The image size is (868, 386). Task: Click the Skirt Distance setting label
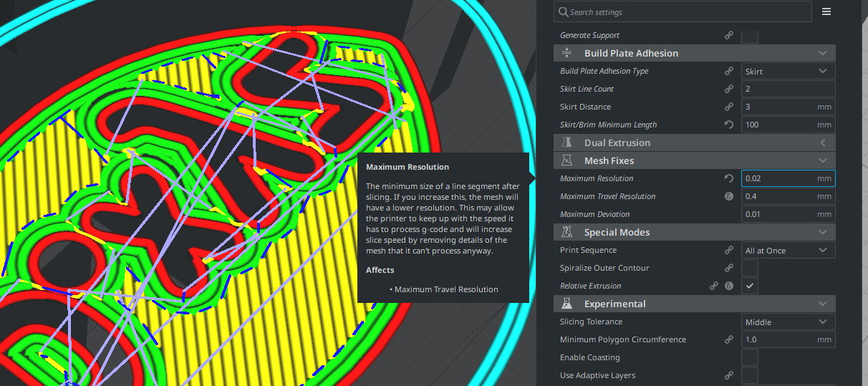click(x=585, y=107)
